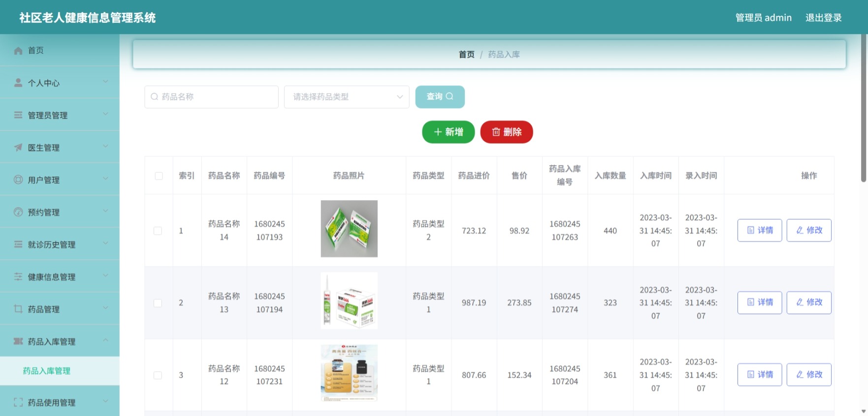Expand 个人中心 menu chevron
This screenshot has height=416, width=868.
pyautogui.click(x=105, y=81)
